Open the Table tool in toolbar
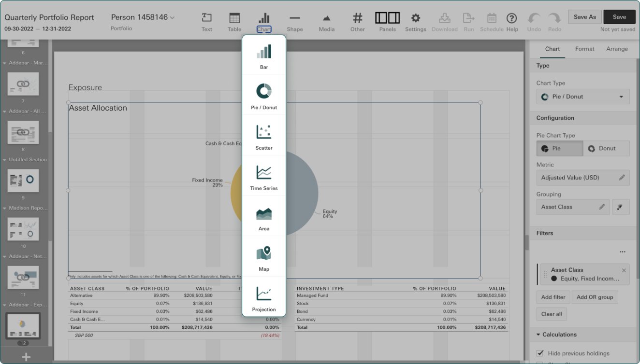640x364 pixels. click(234, 22)
